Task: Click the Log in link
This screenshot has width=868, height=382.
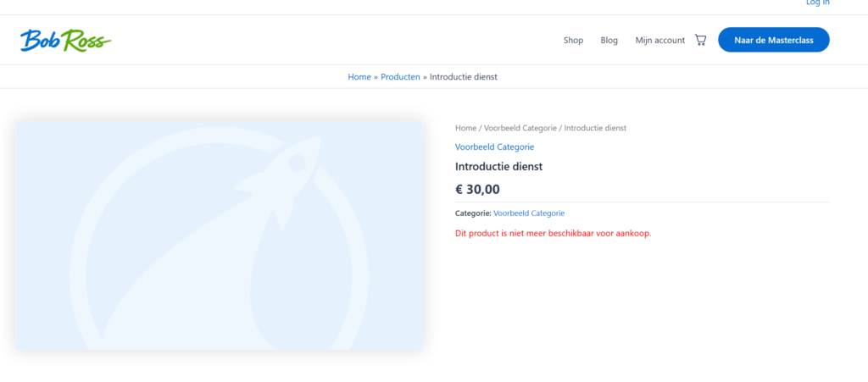Action: tap(817, 3)
